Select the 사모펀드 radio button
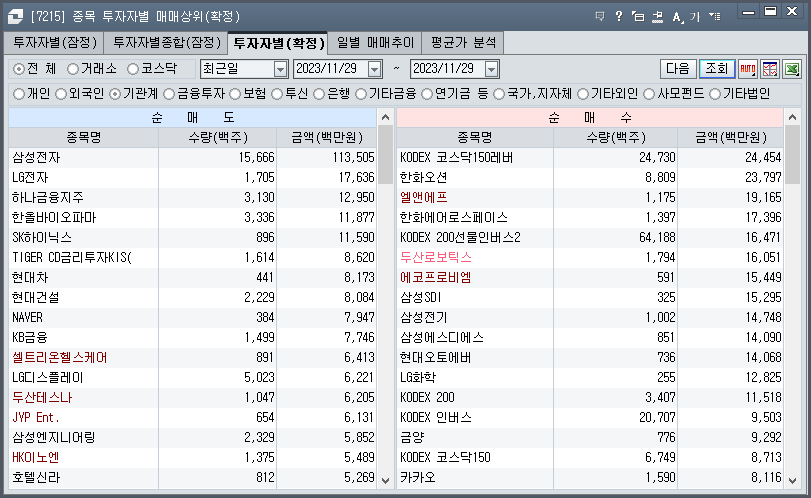 (649, 94)
